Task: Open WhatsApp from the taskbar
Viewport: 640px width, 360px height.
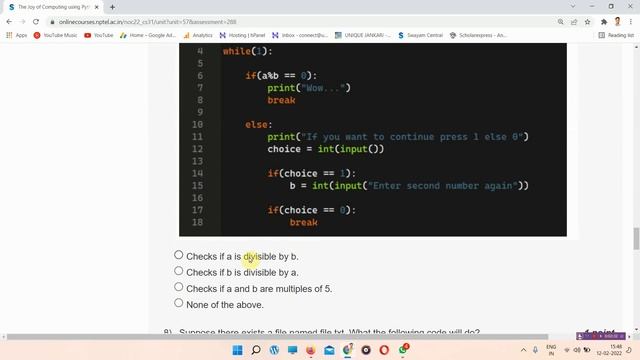Action: (x=403, y=350)
